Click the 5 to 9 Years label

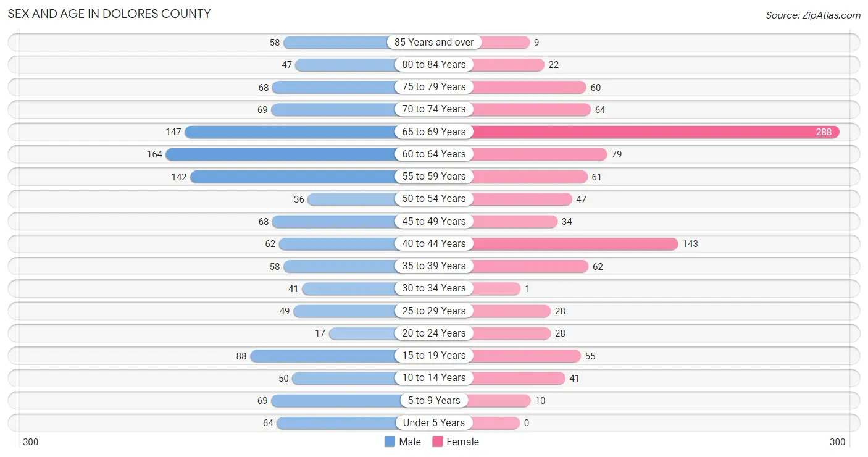click(x=434, y=400)
